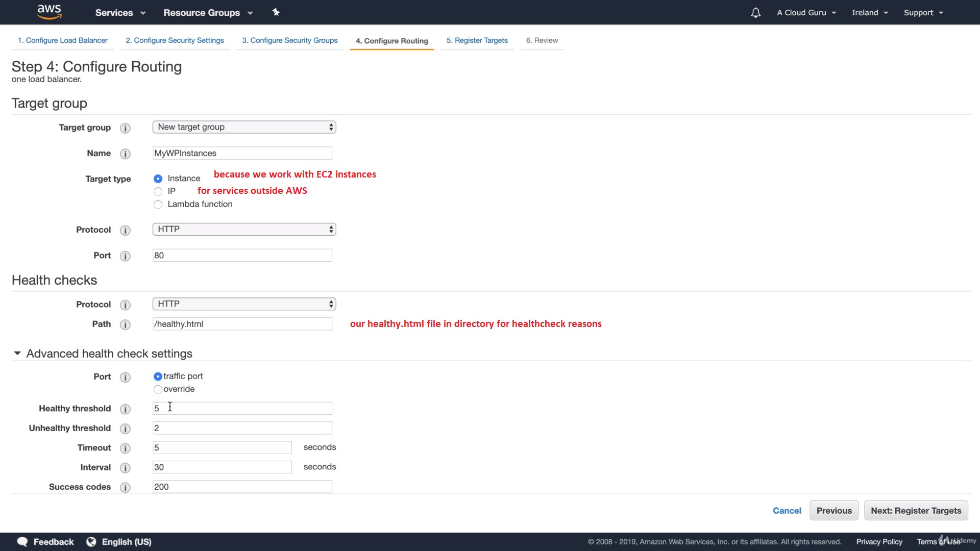Select the IP target type radio
980x551 pixels.
158,192
